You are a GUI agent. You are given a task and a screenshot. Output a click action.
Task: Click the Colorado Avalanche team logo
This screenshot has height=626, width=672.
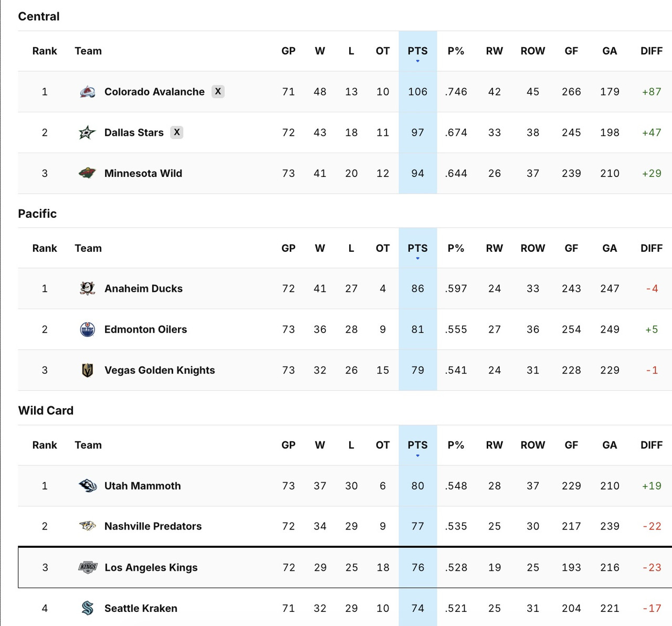[87, 91]
